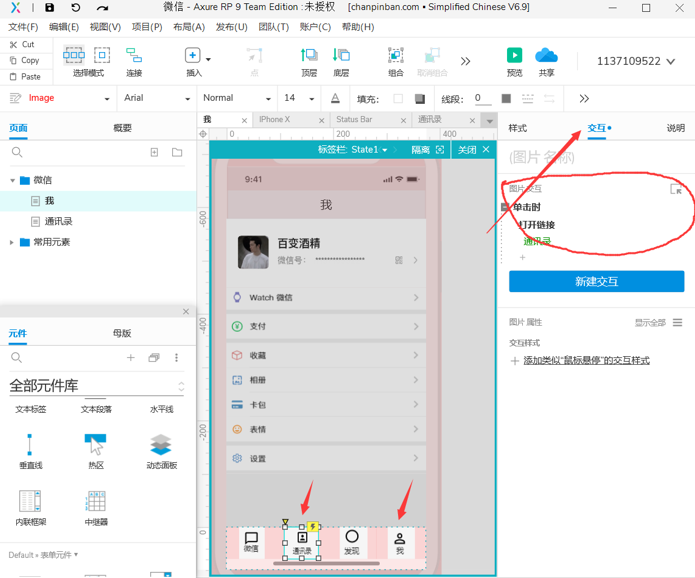695x578 pixels.
Task: Click the pages panel search icon
Action: click(x=17, y=152)
